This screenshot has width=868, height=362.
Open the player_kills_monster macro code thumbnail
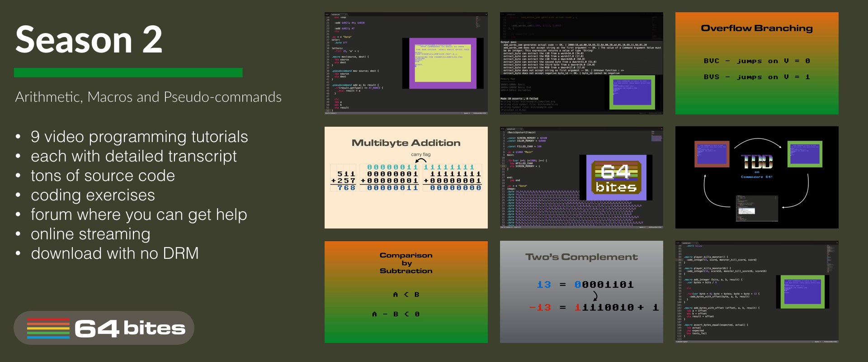(756, 292)
